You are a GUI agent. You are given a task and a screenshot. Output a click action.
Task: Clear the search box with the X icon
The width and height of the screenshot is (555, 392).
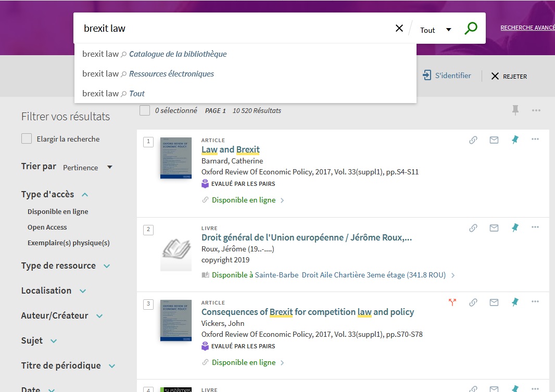click(x=399, y=29)
